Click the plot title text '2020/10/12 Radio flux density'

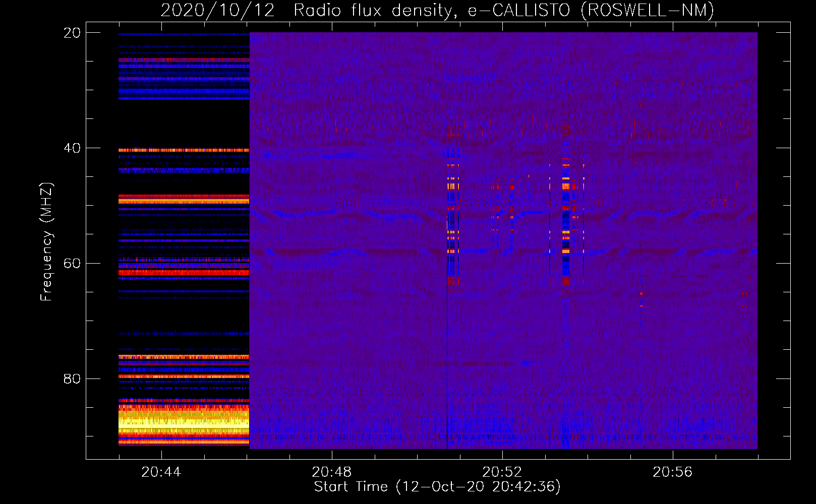pyautogui.click(x=306, y=11)
